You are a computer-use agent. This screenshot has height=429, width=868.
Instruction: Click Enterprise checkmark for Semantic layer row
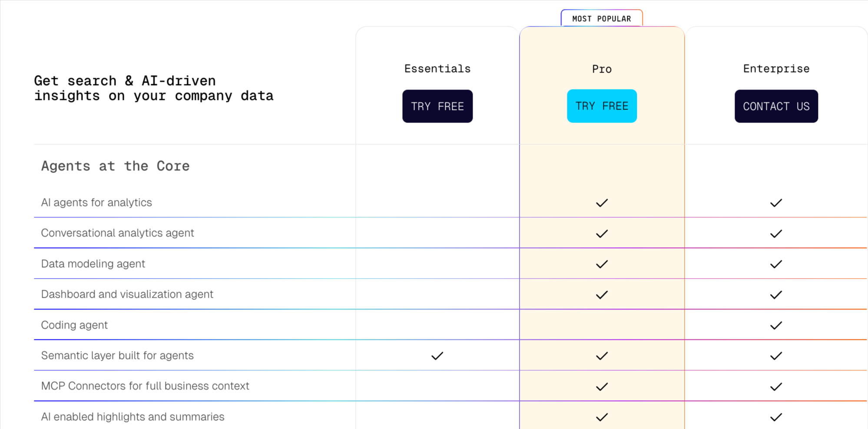tap(776, 356)
